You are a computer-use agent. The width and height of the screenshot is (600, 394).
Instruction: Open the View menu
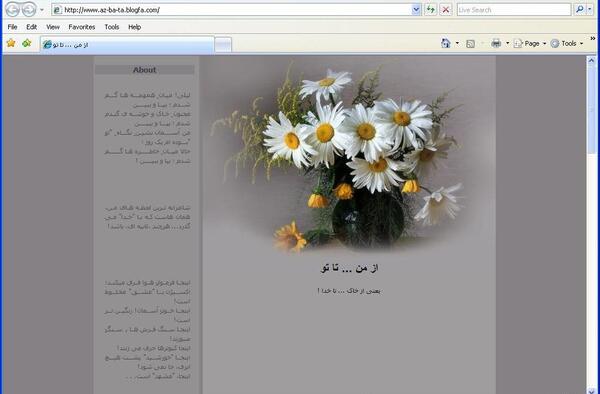click(x=53, y=27)
